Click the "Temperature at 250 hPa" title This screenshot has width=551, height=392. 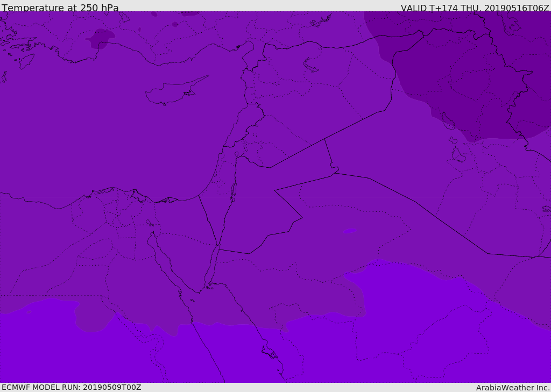tap(60, 8)
